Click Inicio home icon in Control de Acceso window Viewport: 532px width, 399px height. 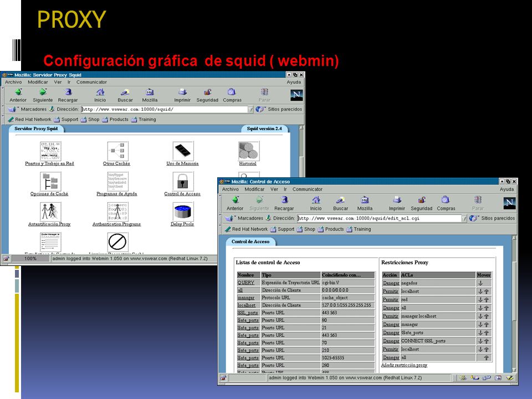coord(316,200)
